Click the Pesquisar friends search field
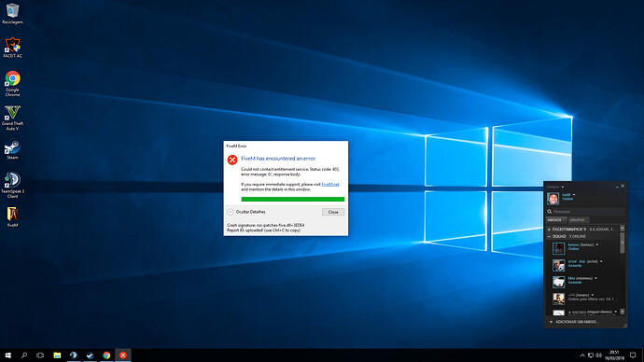 586,212
